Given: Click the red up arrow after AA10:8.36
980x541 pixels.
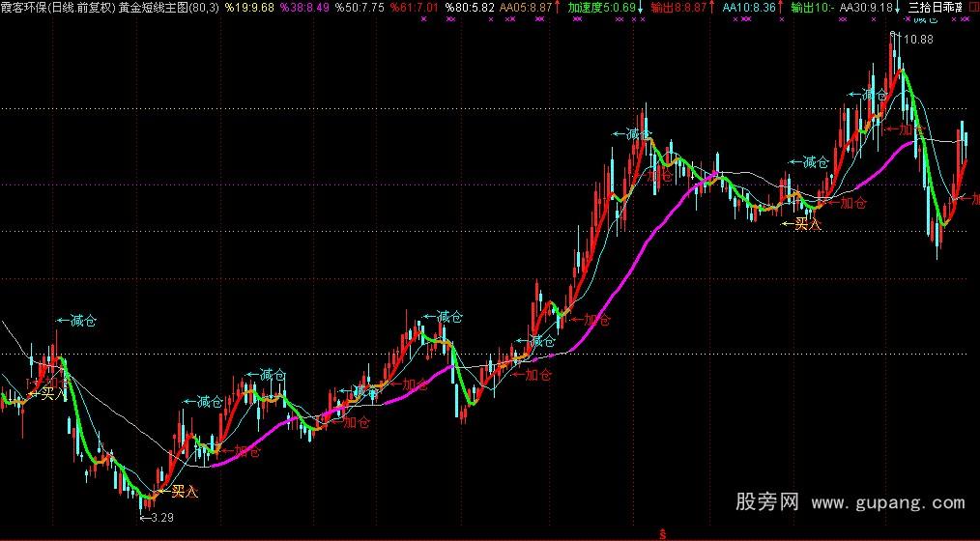Looking at the screenshot, I should [781, 7].
